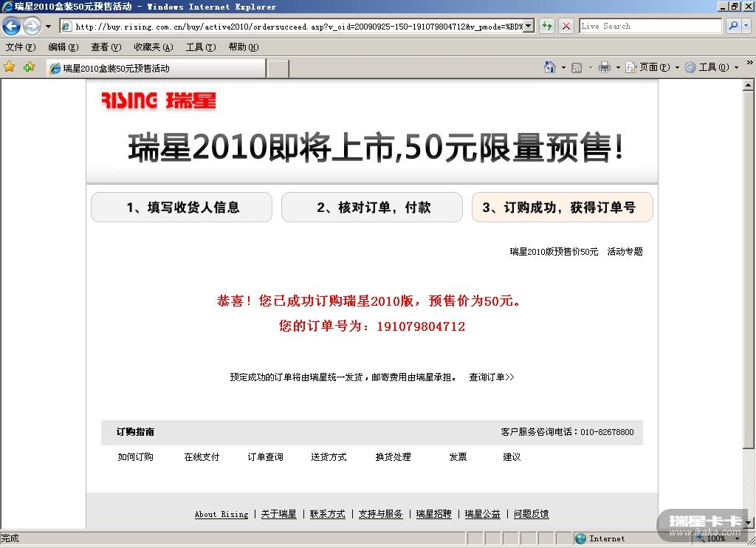Click the Home page icon
The height and width of the screenshot is (548, 756).
[x=549, y=67]
